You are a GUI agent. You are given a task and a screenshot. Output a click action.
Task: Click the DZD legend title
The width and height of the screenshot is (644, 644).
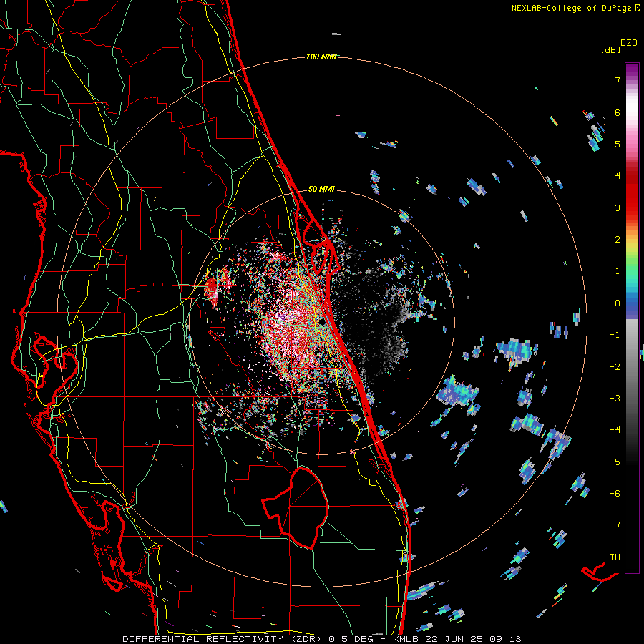point(629,43)
